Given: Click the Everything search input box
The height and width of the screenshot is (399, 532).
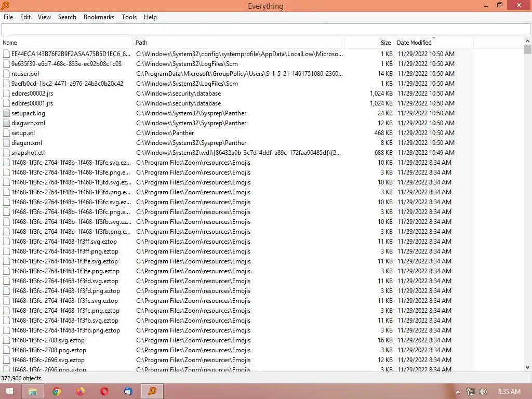Looking at the screenshot, I should coord(265,29).
